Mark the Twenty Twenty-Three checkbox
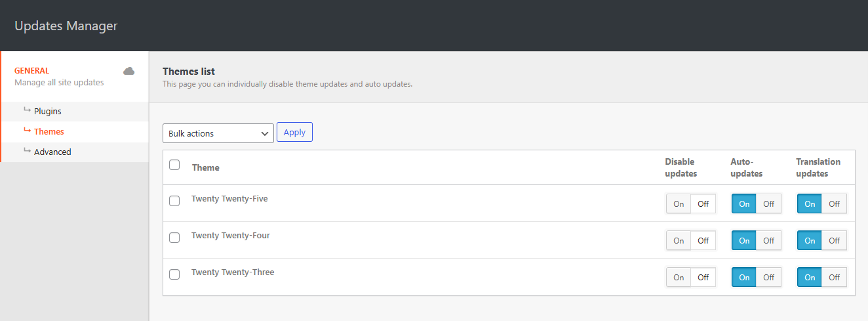The width and height of the screenshot is (868, 321). pos(174,274)
